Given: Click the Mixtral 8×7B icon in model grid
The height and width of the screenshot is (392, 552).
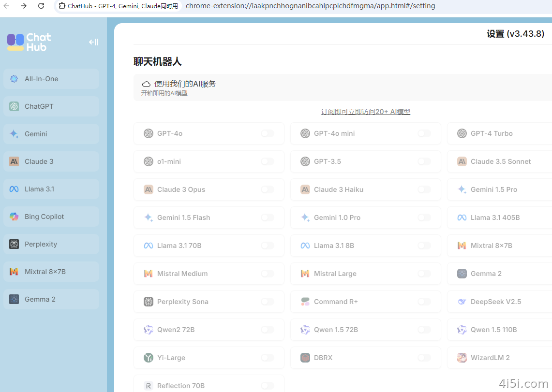Looking at the screenshot, I should [x=462, y=246].
